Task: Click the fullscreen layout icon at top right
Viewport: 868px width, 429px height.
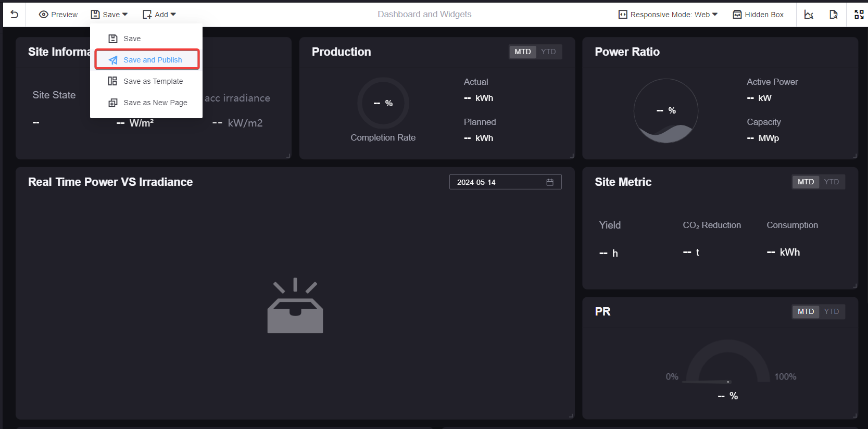Action: click(859, 15)
